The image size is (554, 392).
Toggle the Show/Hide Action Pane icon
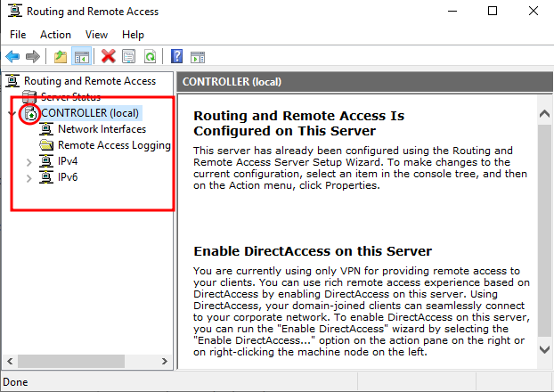[x=198, y=57]
